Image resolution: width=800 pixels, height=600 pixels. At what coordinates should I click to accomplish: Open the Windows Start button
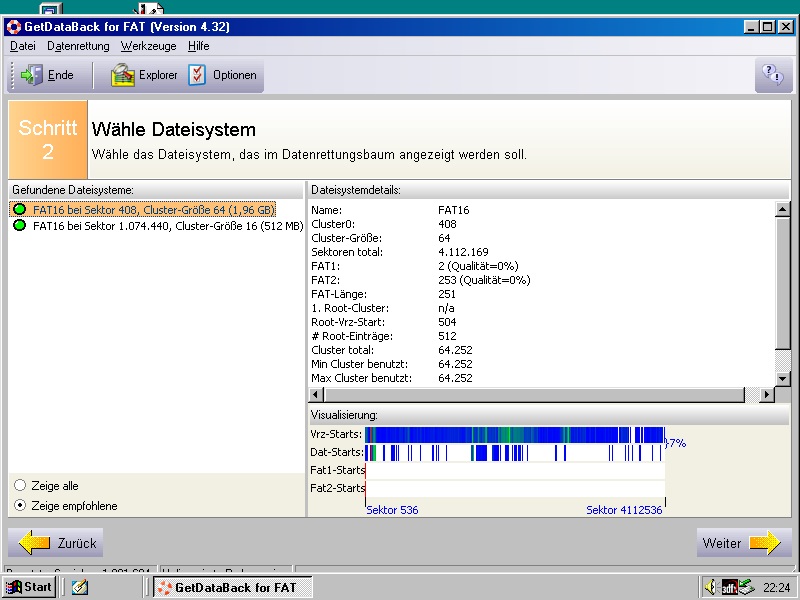point(29,587)
